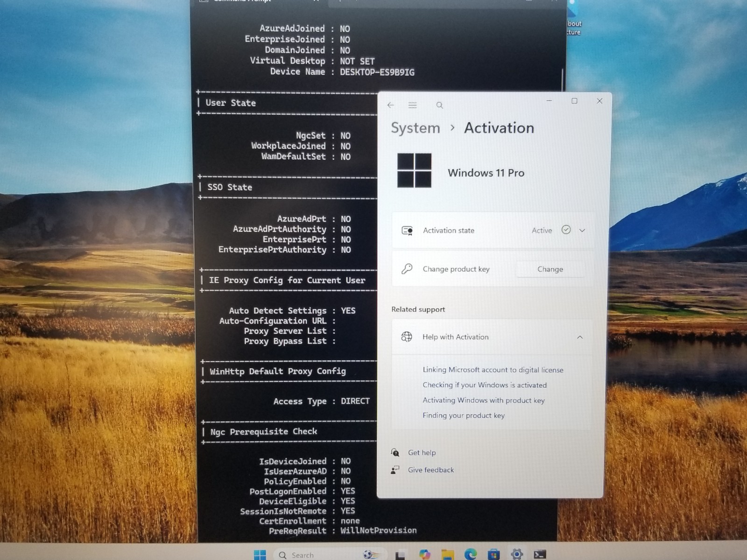Click the 'SessionIsNotRemote : YES' line

[x=297, y=511]
